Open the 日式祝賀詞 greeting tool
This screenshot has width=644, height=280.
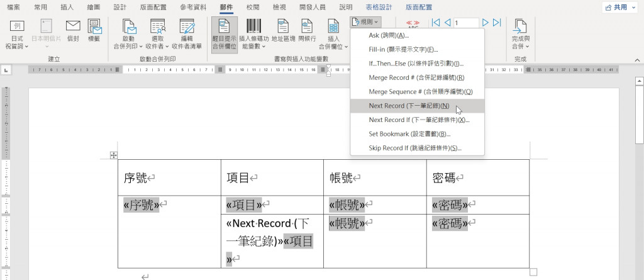(x=17, y=35)
